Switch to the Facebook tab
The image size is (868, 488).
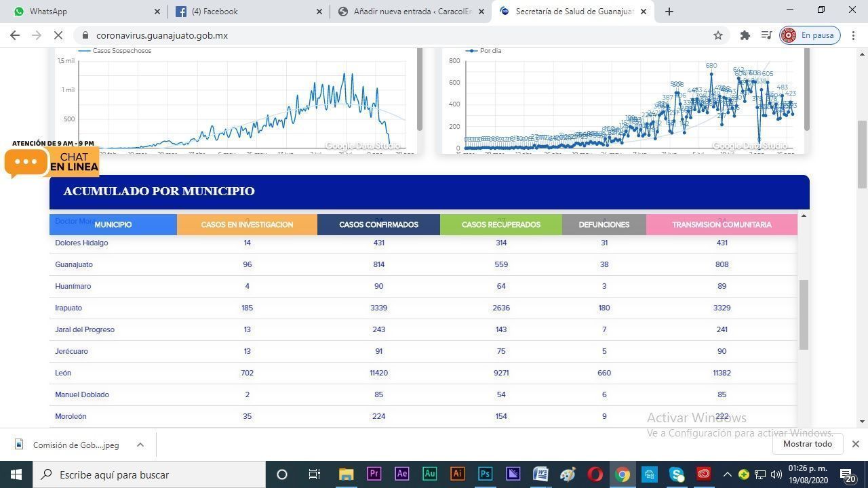pyautogui.click(x=248, y=12)
